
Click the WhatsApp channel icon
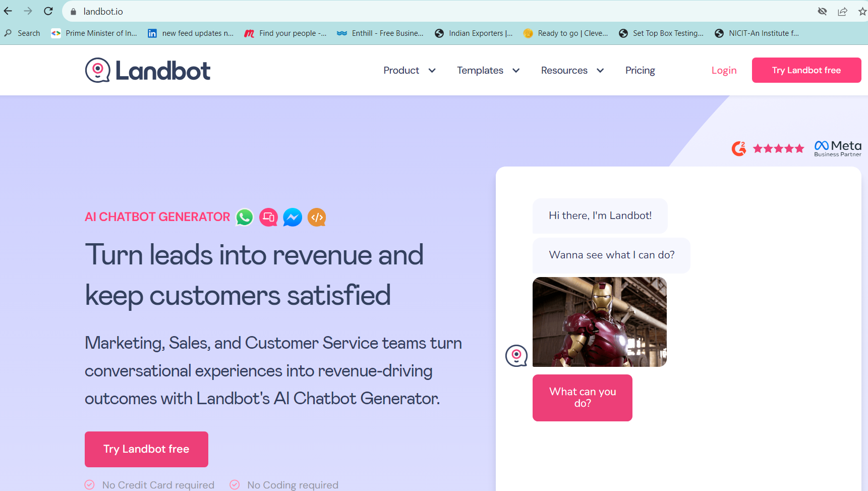click(x=245, y=217)
